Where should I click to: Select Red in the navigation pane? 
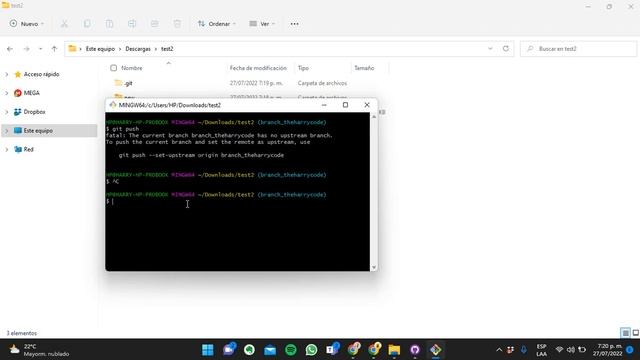coord(28,149)
